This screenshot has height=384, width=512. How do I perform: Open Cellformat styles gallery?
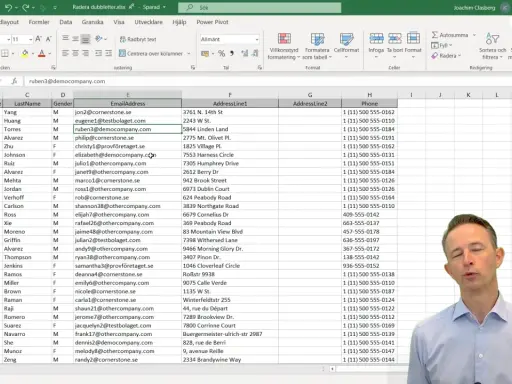click(x=346, y=45)
